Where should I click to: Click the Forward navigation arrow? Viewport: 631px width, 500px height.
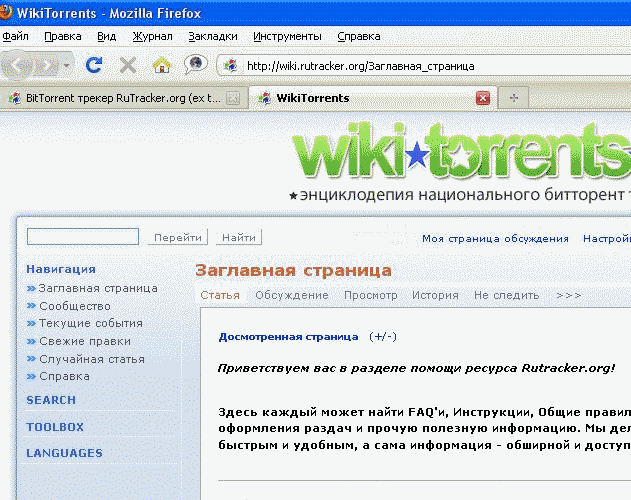(47, 65)
